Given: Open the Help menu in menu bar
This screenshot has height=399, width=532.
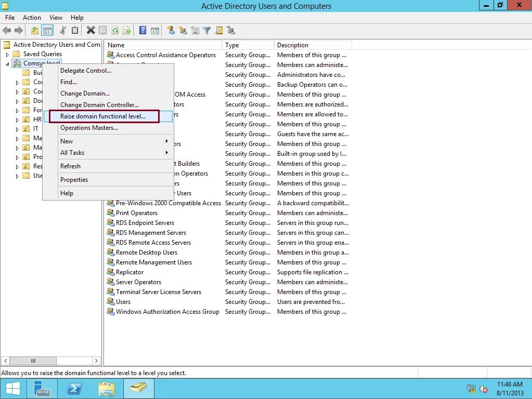Looking at the screenshot, I should (x=77, y=18).
